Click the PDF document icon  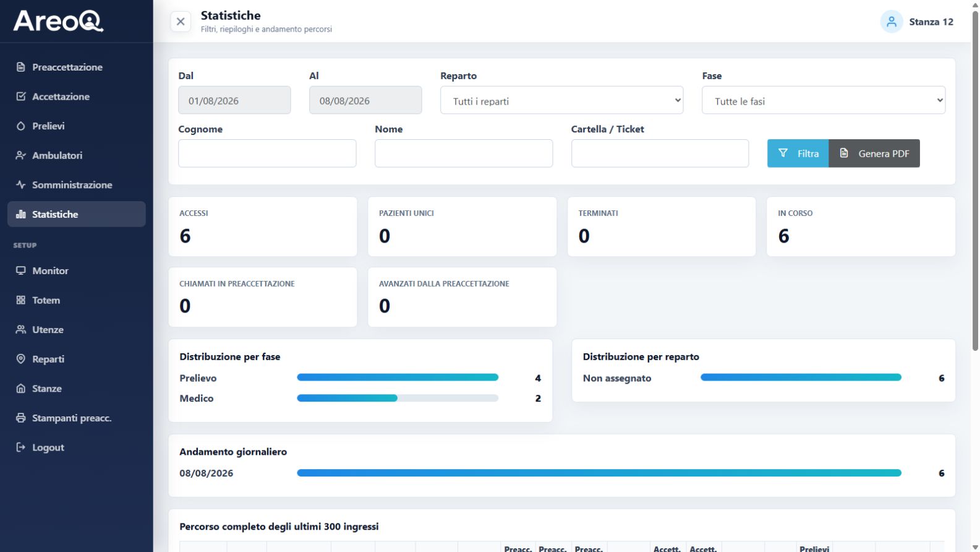point(844,153)
